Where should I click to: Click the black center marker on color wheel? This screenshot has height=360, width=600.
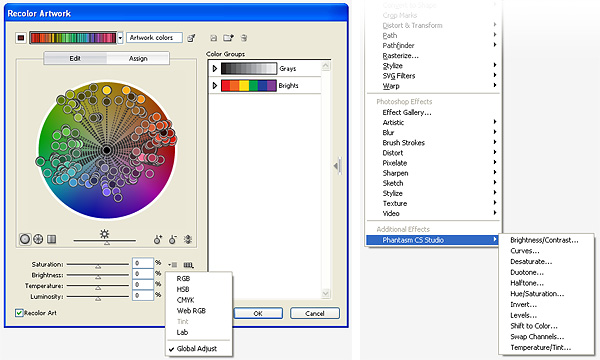point(107,150)
